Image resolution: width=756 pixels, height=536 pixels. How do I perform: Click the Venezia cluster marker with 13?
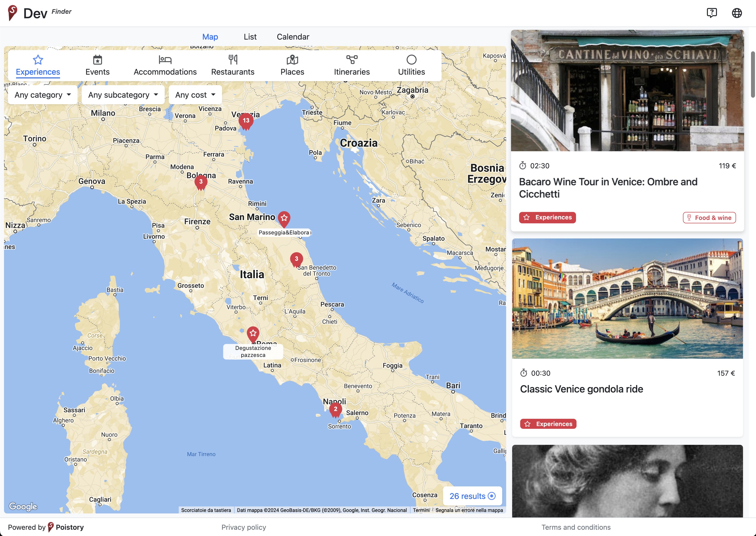246,121
